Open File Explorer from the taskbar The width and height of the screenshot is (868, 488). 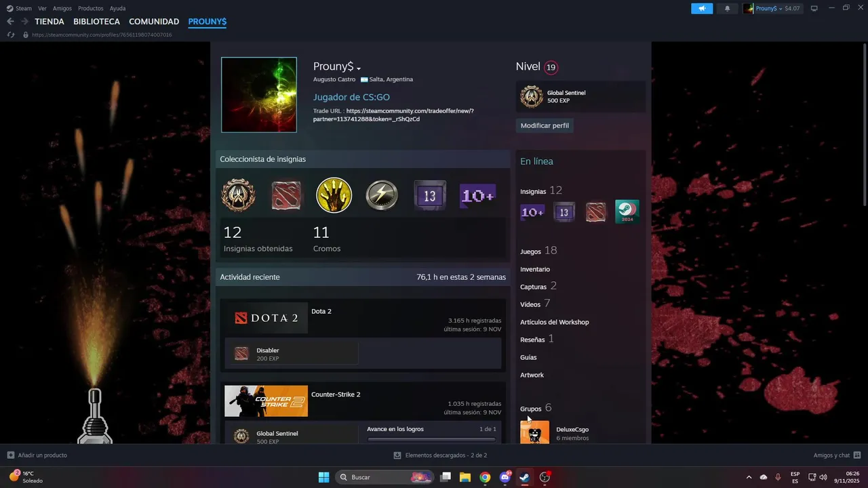(x=465, y=477)
